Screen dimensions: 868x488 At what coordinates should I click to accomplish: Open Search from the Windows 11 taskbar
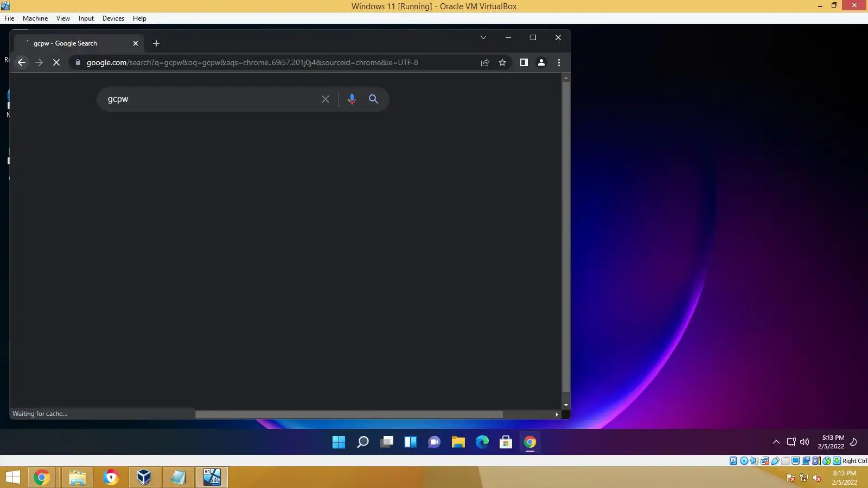[x=363, y=442]
